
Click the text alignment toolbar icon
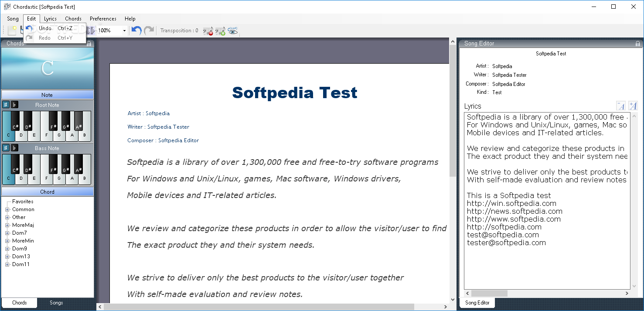click(x=91, y=31)
